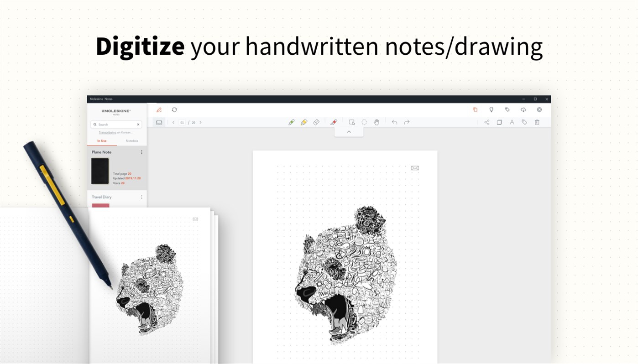This screenshot has width=638, height=364.
Task: Open the Plane Note options menu
Action: (x=141, y=152)
